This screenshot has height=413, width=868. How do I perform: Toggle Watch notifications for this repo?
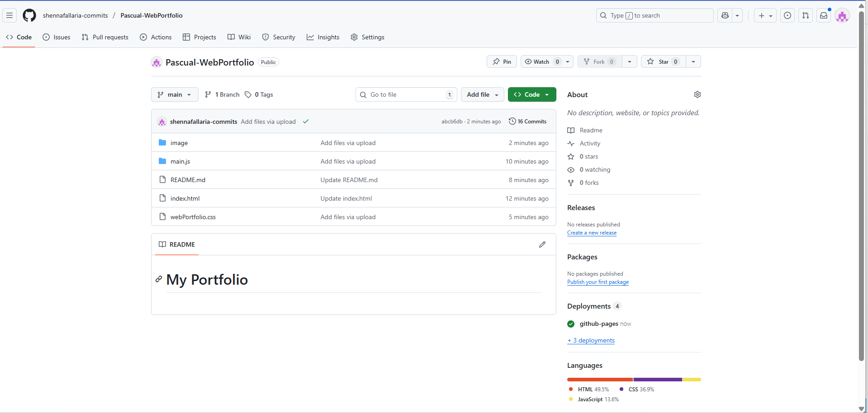[541, 61]
